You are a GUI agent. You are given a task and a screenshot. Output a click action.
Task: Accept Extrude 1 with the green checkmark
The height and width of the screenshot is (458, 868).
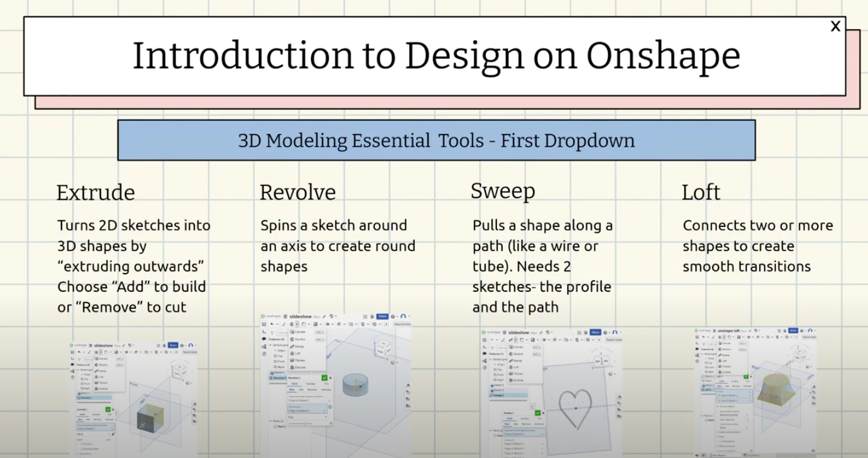(108, 410)
